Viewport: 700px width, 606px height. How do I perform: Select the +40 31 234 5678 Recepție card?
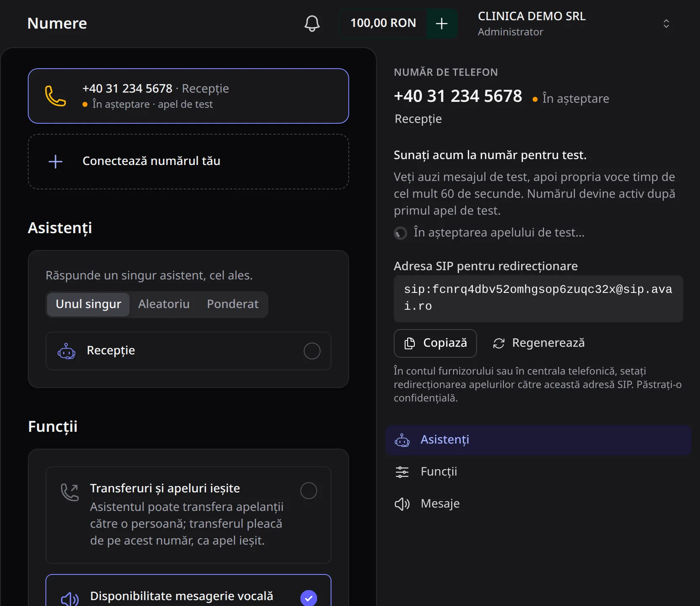pyautogui.click(x=188, y=96)
